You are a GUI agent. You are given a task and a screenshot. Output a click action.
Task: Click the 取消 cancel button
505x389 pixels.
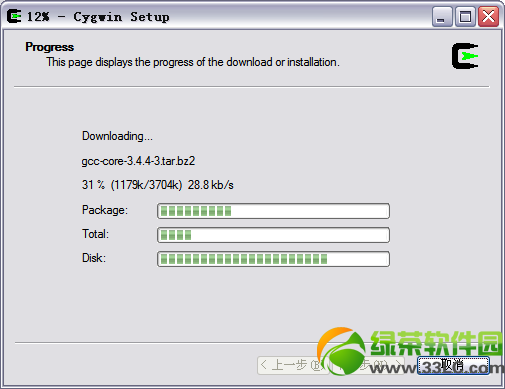453,365
